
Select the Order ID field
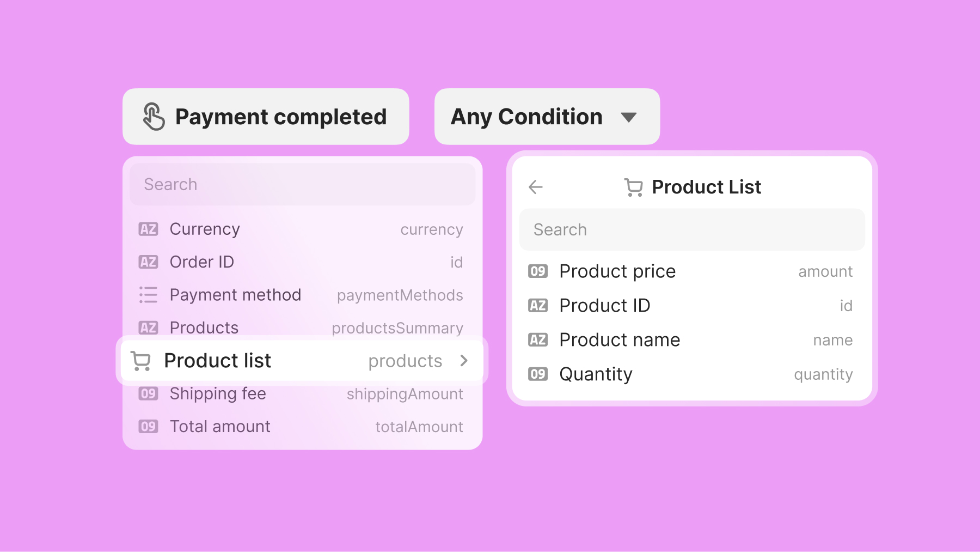[x=202, y=262]
